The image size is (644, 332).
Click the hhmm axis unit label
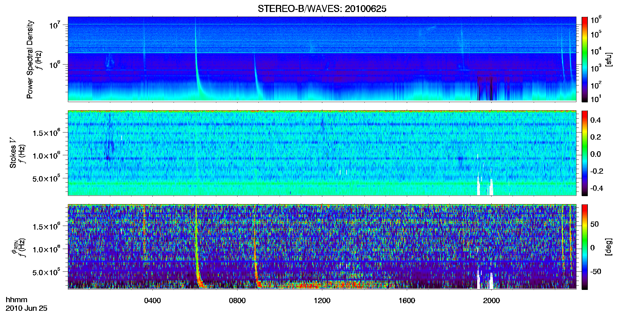coord(17,300)
